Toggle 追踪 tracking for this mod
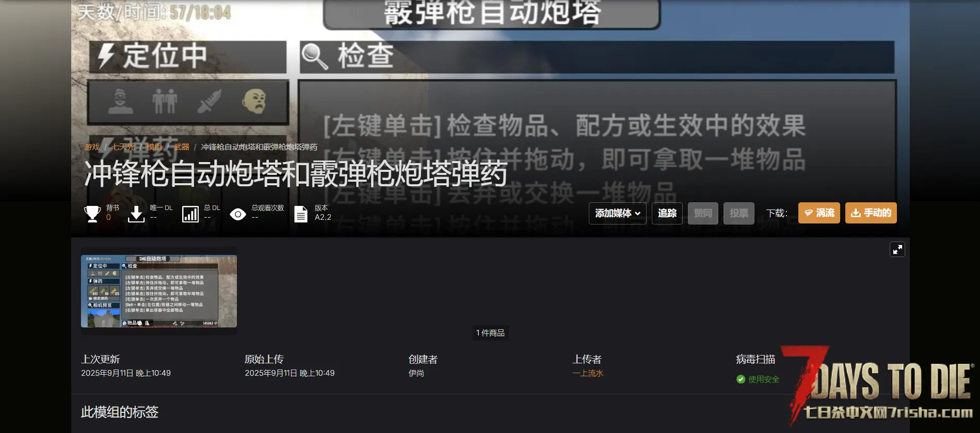980x433 pixels. pyautogui.click(x=667, y=213)
